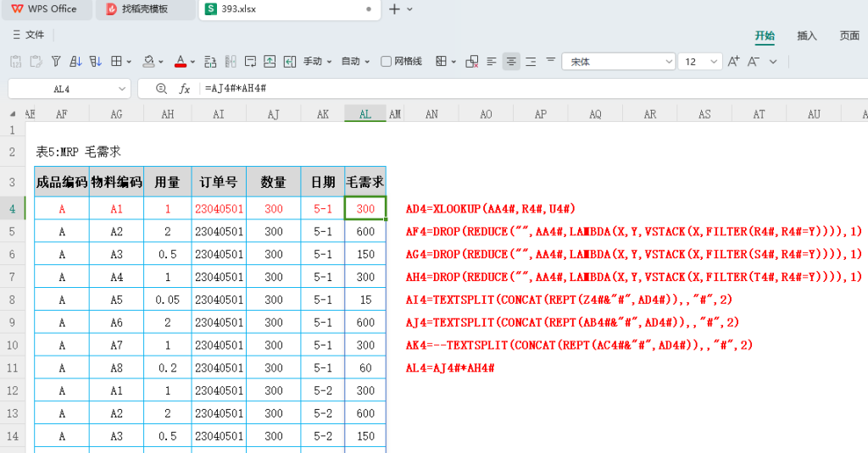Click the align left icon
The image size is (868, 453).
pyautogui.click(x=492, y=62)
